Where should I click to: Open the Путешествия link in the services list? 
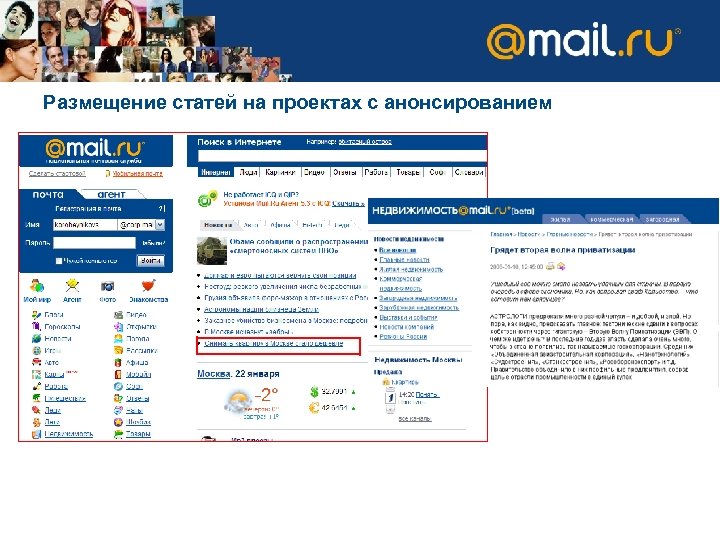pos(65,398)
